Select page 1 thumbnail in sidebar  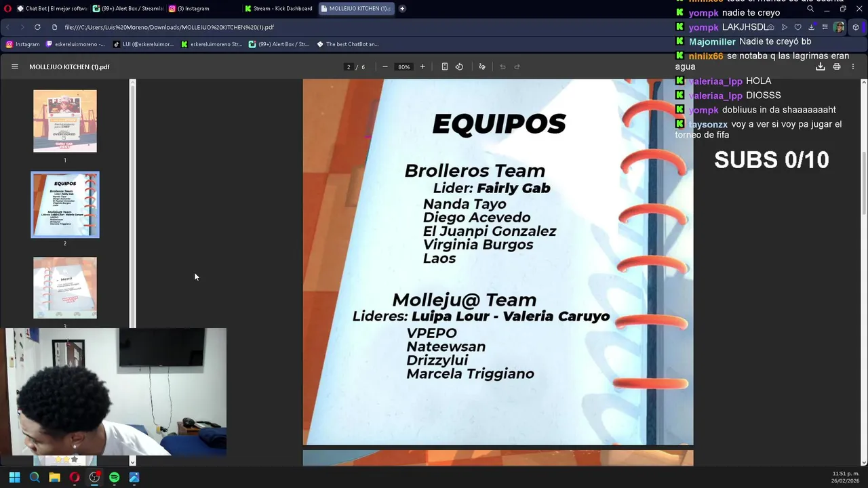(65, 121)
